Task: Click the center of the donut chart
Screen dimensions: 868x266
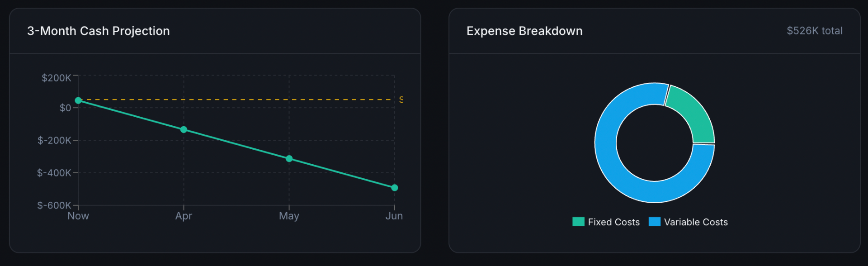Action: coord(655,143)
